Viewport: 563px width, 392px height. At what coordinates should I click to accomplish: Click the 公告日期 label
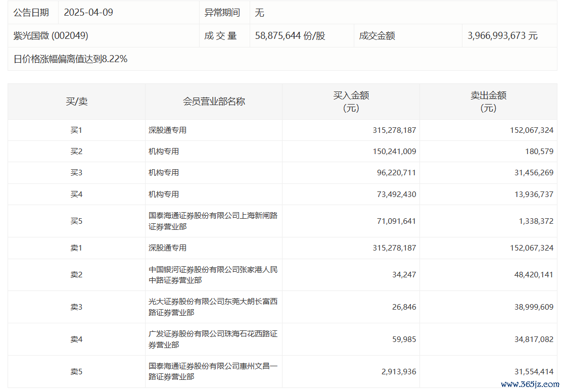click(x=31, y=13)
